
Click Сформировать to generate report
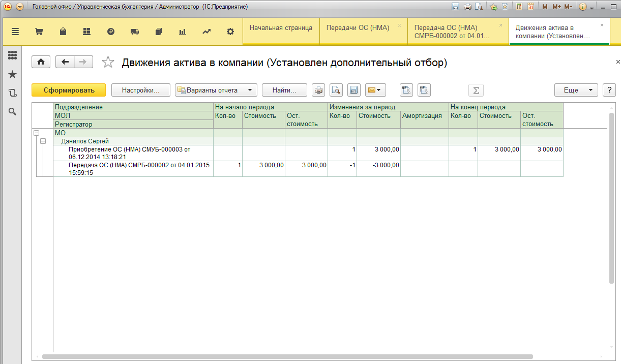[x=69, y=90]
